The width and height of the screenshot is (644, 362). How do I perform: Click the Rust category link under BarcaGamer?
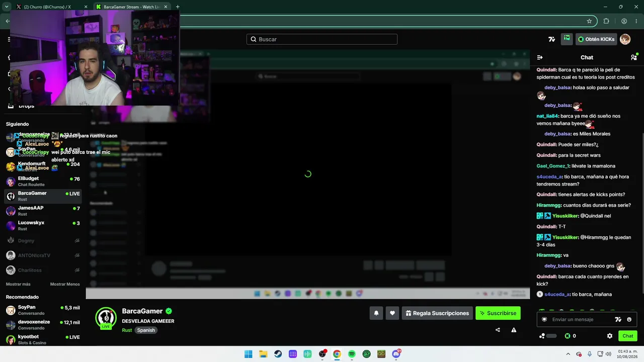tap(127, 330)
